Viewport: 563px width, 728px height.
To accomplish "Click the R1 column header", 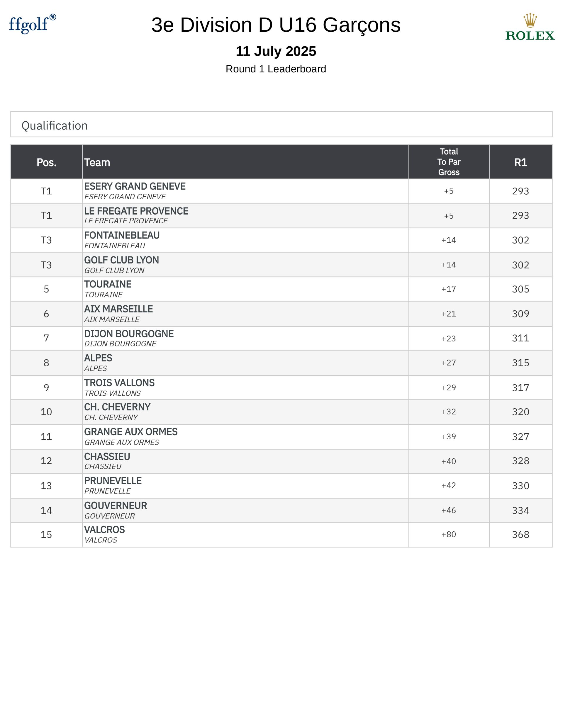I will pos(520,162).
